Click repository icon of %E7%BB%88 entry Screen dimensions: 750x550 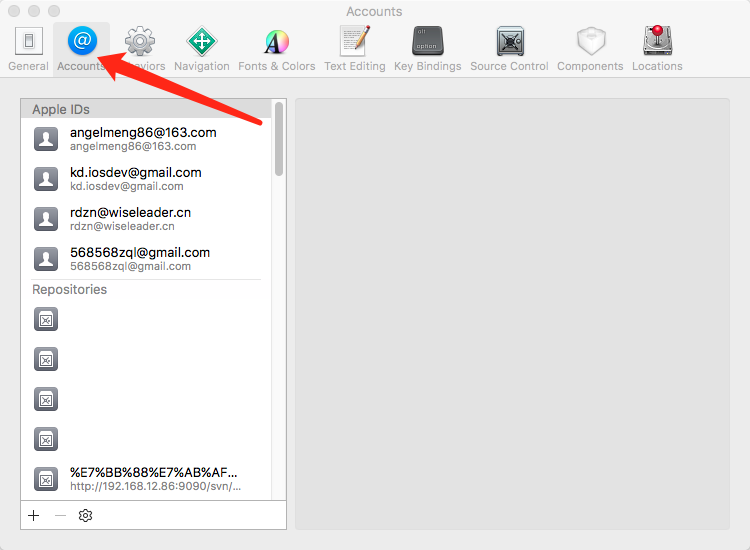[x=46, y=479]
